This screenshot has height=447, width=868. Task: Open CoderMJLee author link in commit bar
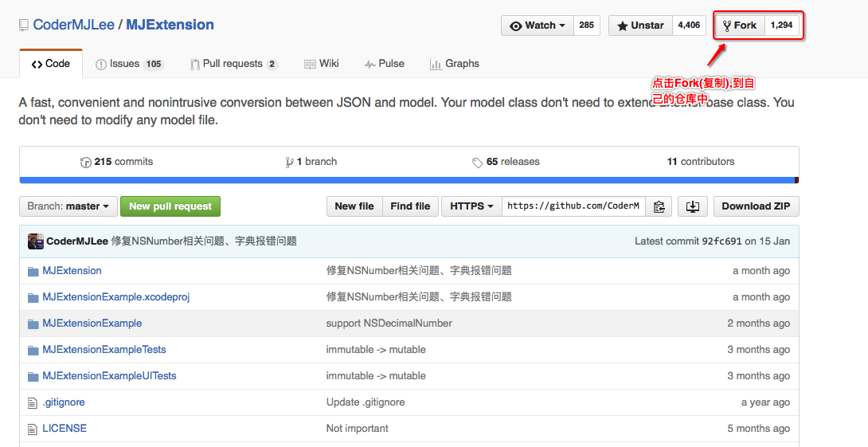pos(77,241)
